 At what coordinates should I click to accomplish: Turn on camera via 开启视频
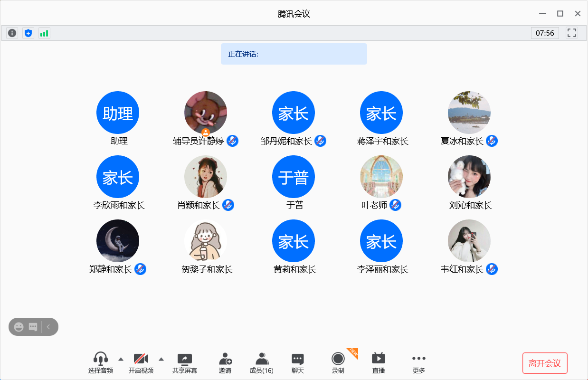pos(141,363)
